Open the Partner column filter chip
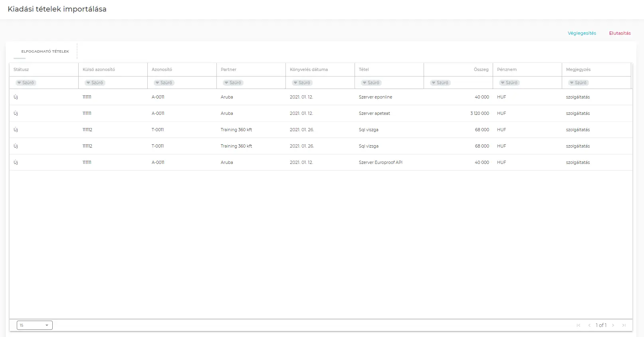 point(233,83)
